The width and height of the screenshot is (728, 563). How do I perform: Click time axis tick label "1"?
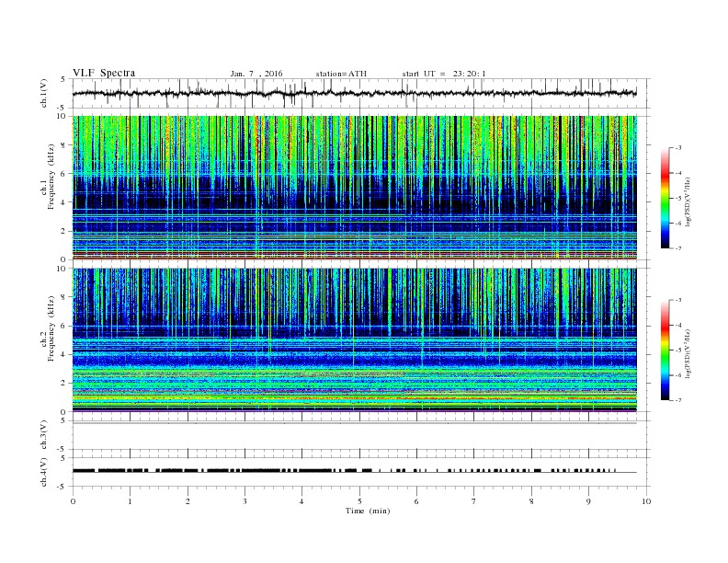[130, 501]
